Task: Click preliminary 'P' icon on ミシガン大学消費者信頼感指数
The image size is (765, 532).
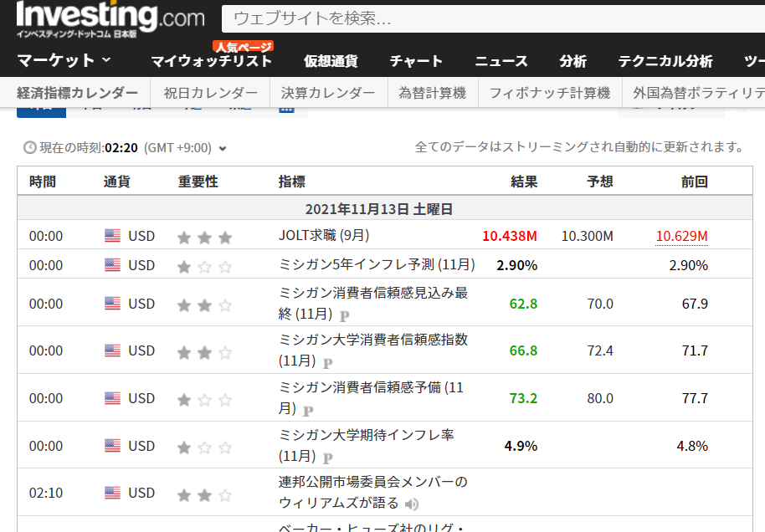Action: pos(328,363)
